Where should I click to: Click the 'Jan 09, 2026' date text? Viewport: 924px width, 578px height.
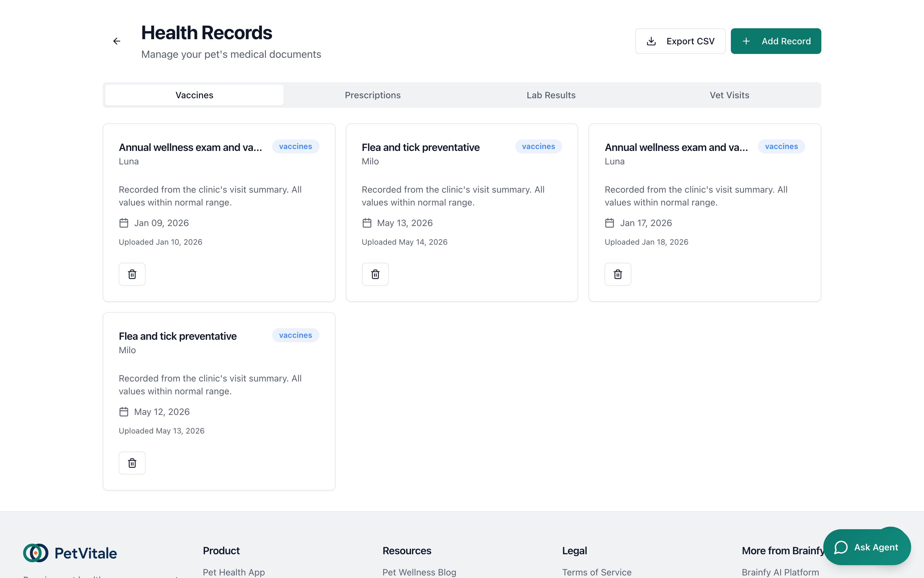[161, 223]
